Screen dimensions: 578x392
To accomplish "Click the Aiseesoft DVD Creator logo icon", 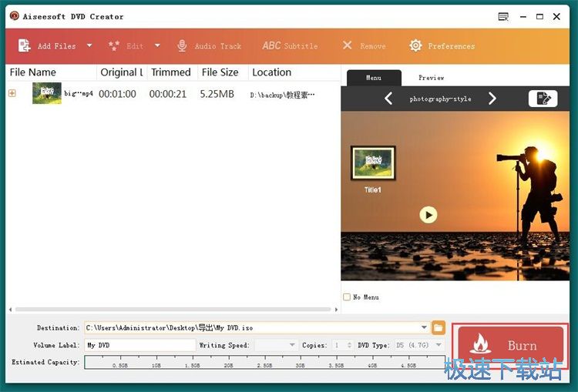I will (15, 16).
